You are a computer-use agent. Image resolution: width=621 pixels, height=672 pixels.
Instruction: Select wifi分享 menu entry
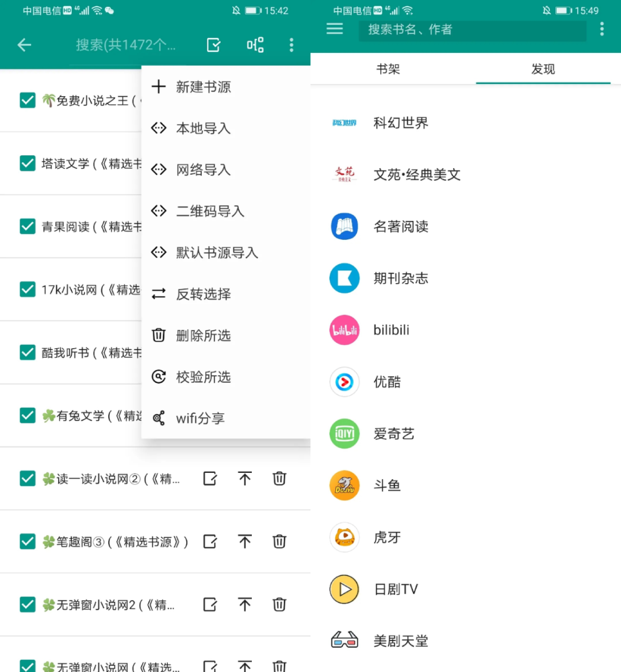226,418
